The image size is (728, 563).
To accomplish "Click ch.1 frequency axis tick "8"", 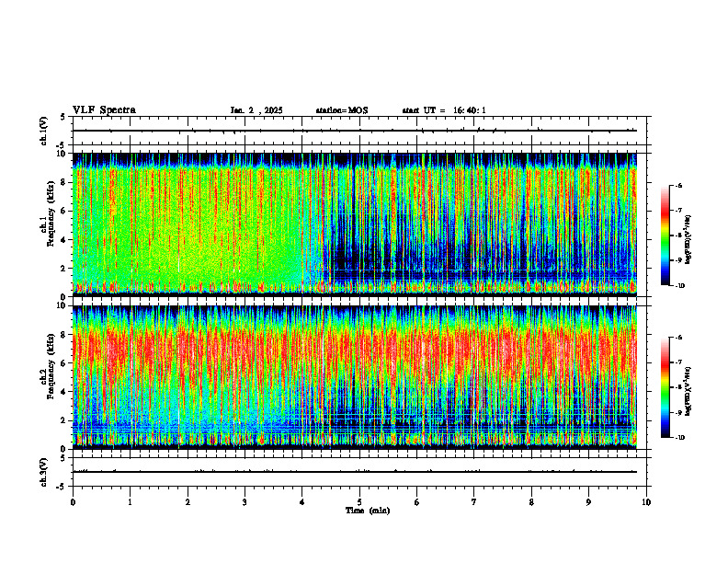I will [x=63, y=182].
